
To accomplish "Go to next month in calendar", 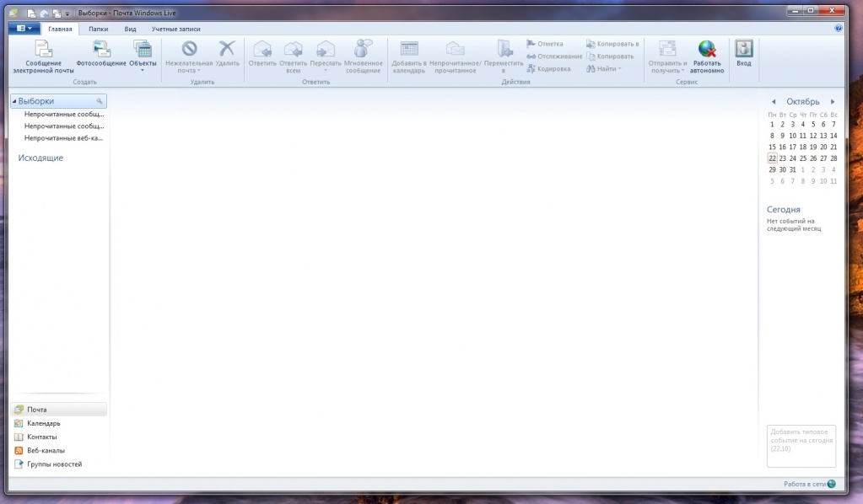I will tap(833, 101).
